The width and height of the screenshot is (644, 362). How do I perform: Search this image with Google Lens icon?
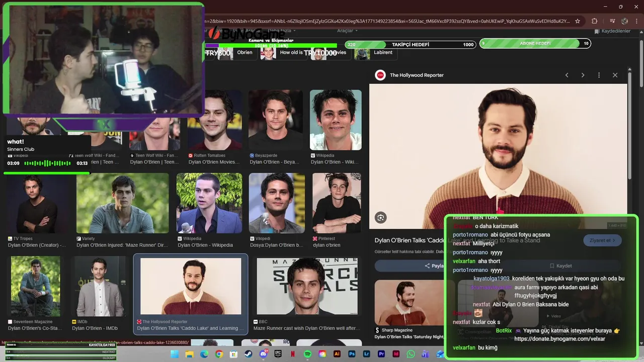tap(381, 218)
